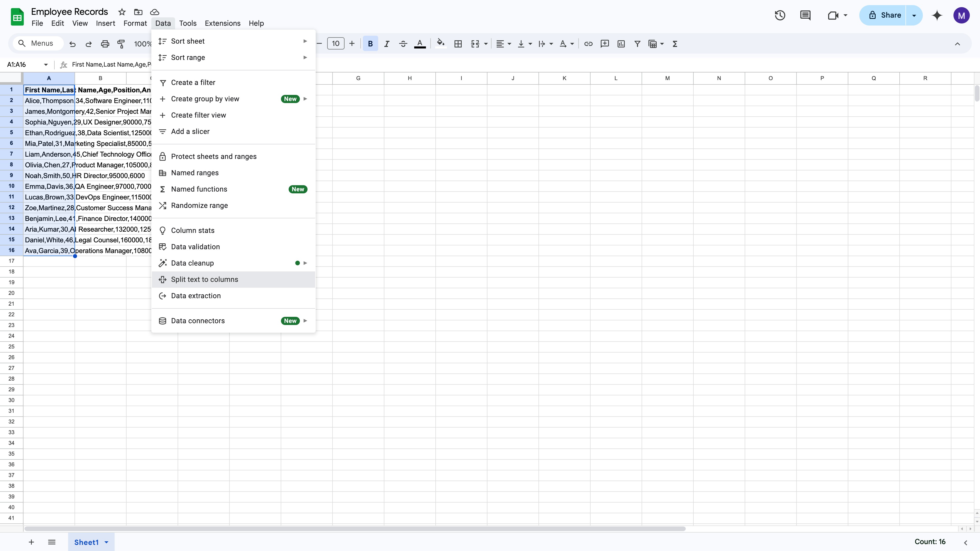Select Named functions menu item

233,189
